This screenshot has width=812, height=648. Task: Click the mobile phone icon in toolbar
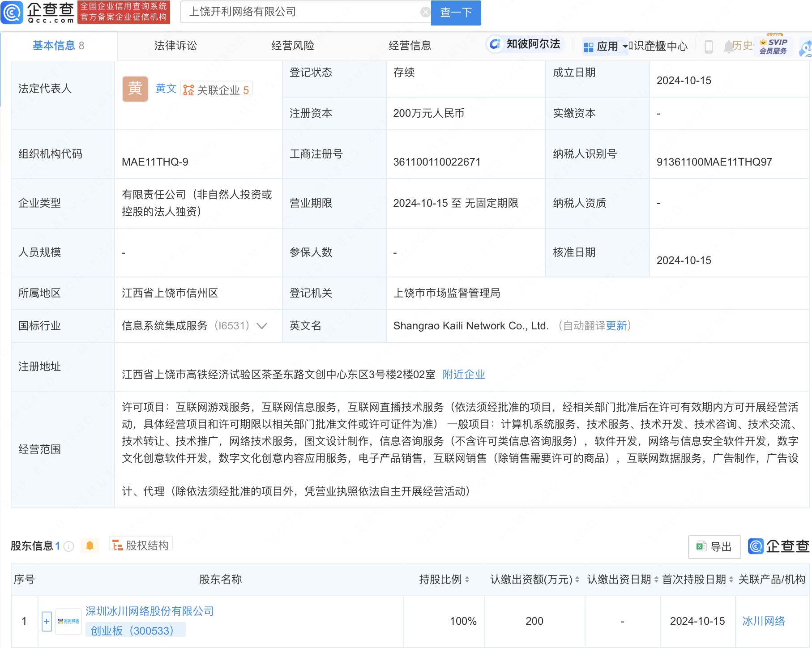708,46
